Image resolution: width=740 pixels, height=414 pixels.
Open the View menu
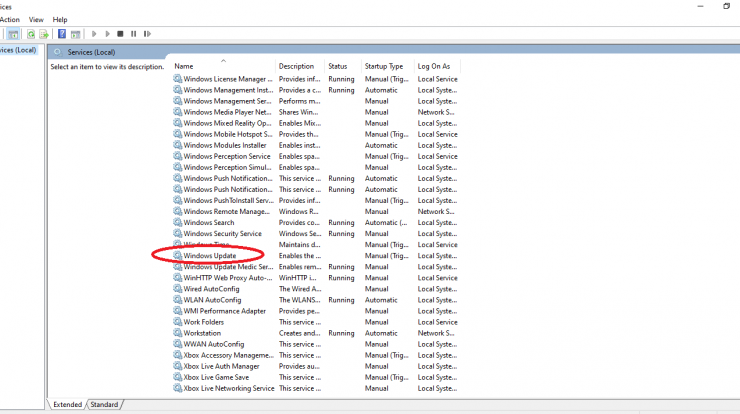[x=36, y=20]
